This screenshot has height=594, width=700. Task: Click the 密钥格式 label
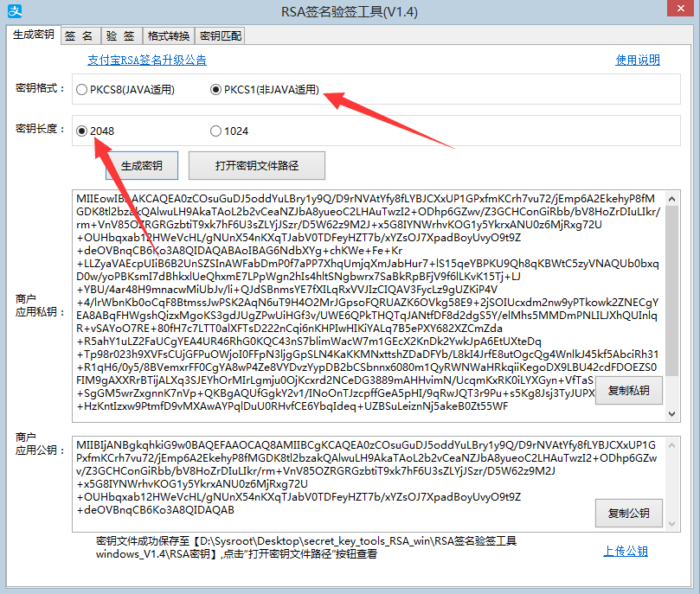40,88
